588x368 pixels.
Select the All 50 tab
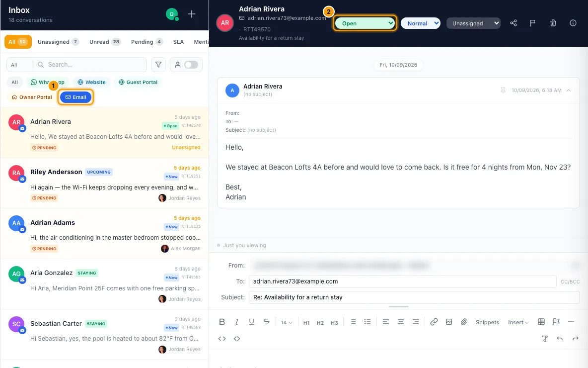coord(17,42)
